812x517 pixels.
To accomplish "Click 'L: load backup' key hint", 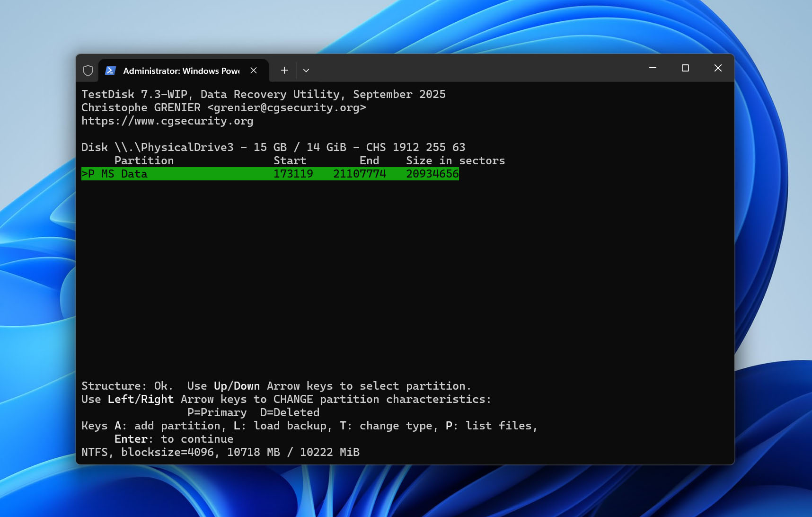I will tap(280, 426).
